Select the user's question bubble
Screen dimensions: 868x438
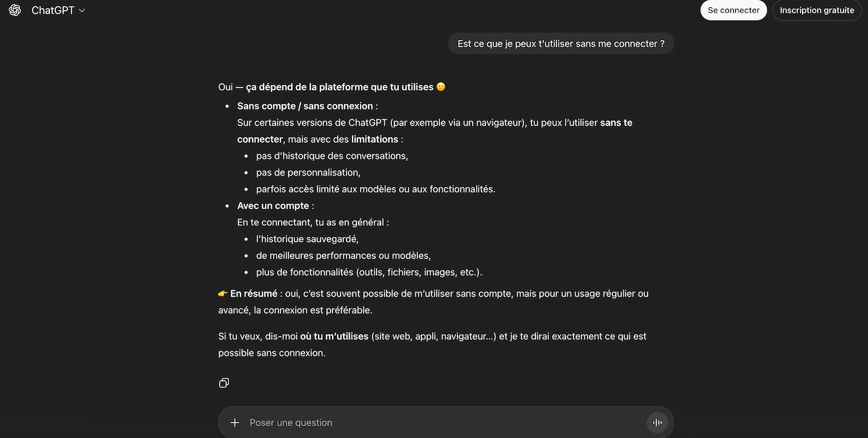tap(561, 43)
